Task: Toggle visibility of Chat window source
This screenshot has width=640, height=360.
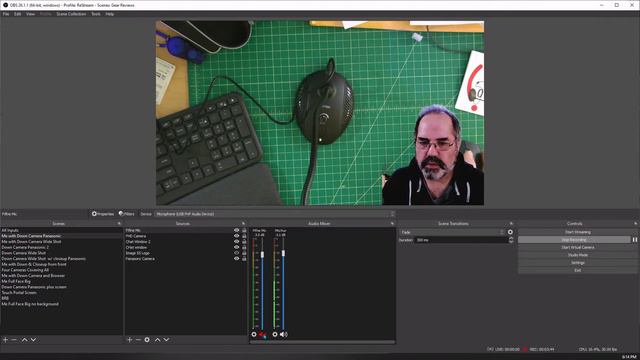Action: [x=236, y=247]
